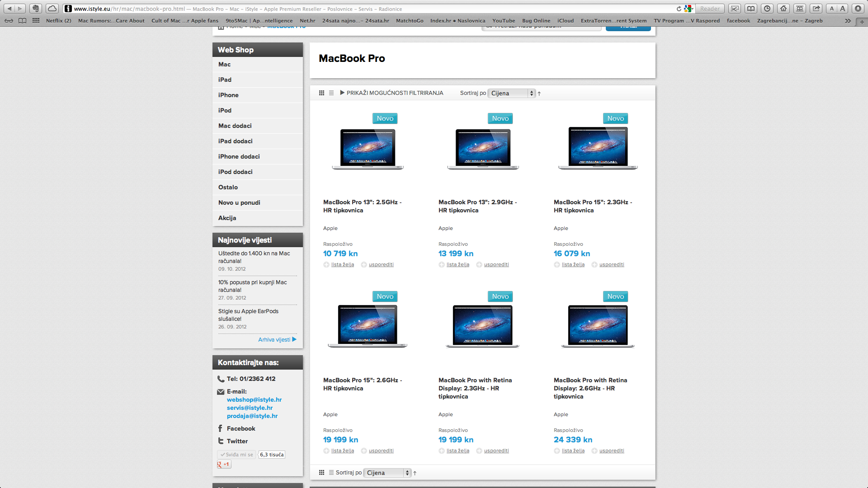Open the top Sortiraj po Cijena dropdown
The width and height of the screenshot is (868, 488).
[x=512, y=93]
